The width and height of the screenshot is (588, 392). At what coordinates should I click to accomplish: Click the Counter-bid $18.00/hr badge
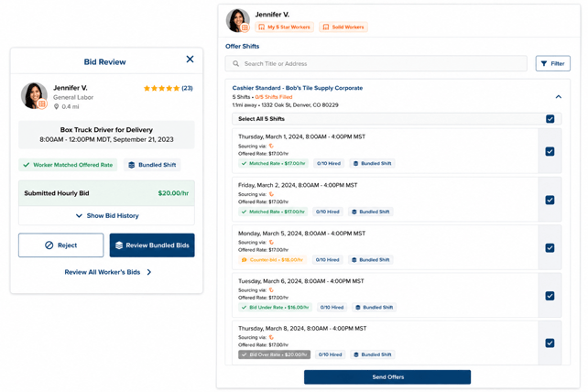tap(272, 260)
